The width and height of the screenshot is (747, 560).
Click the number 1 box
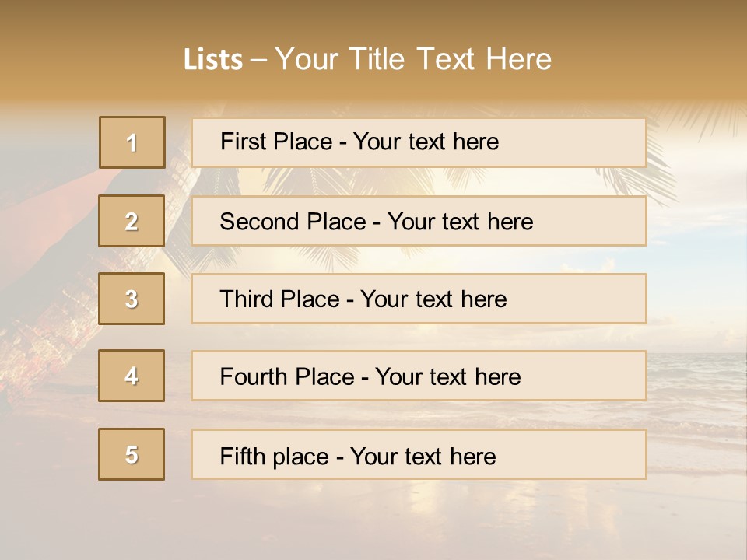point(132,142)
